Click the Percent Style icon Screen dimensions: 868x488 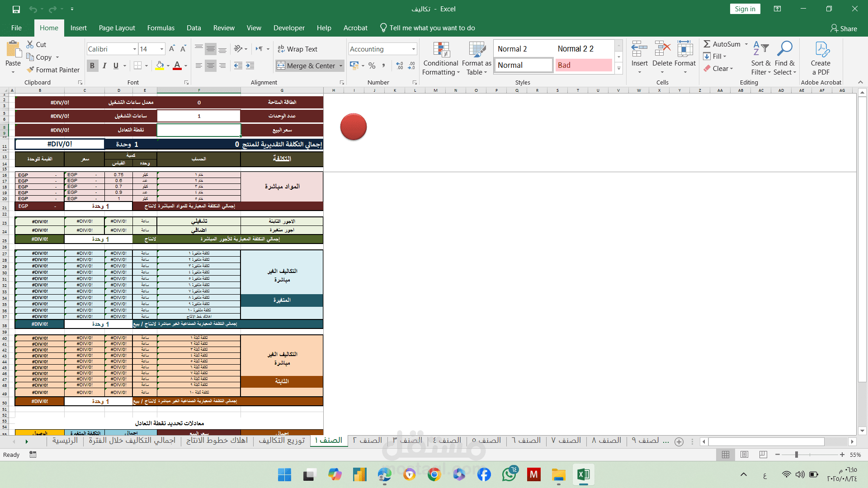coord(372,66)
